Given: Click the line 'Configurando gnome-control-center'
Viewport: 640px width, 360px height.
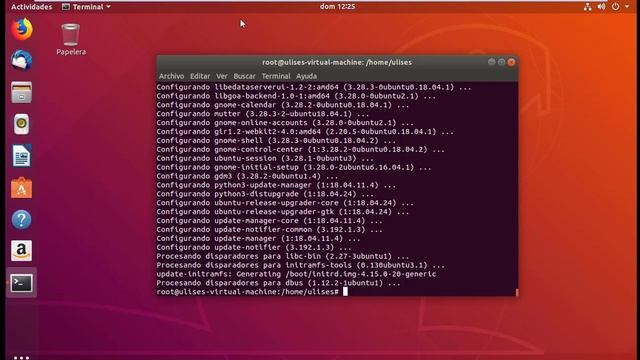Looking at the screenshot, I should click(300, 149).
